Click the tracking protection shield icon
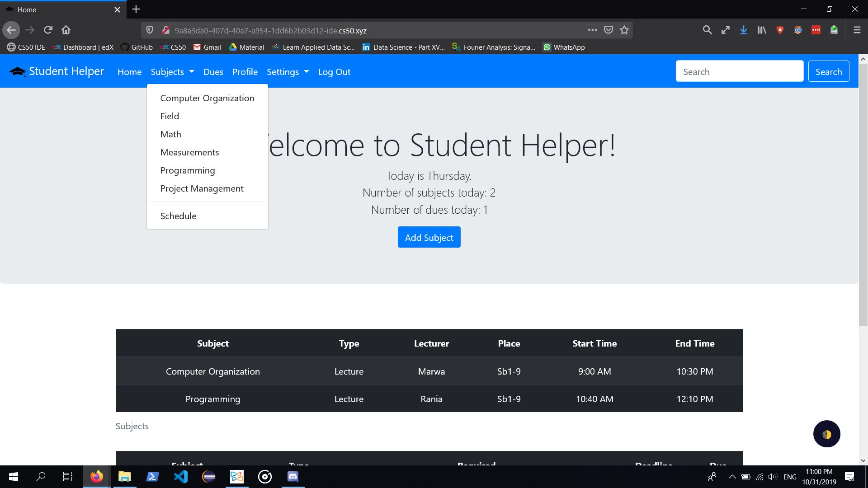The height and width of the screenshot is (488, 868). [149, 30]
